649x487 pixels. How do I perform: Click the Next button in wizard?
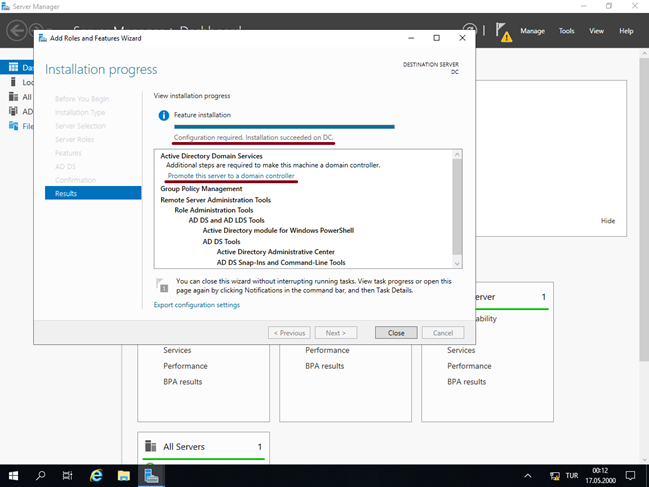(336, 333)
